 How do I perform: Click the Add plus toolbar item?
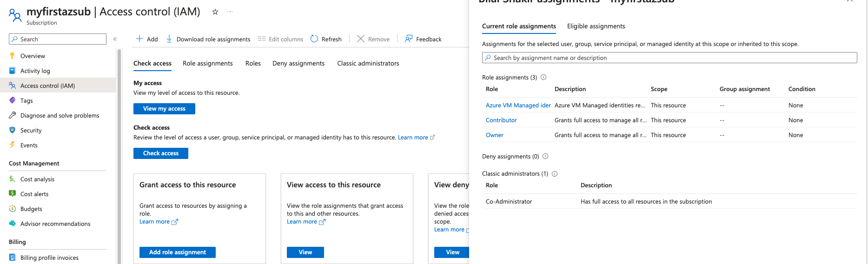coord(147,39)
